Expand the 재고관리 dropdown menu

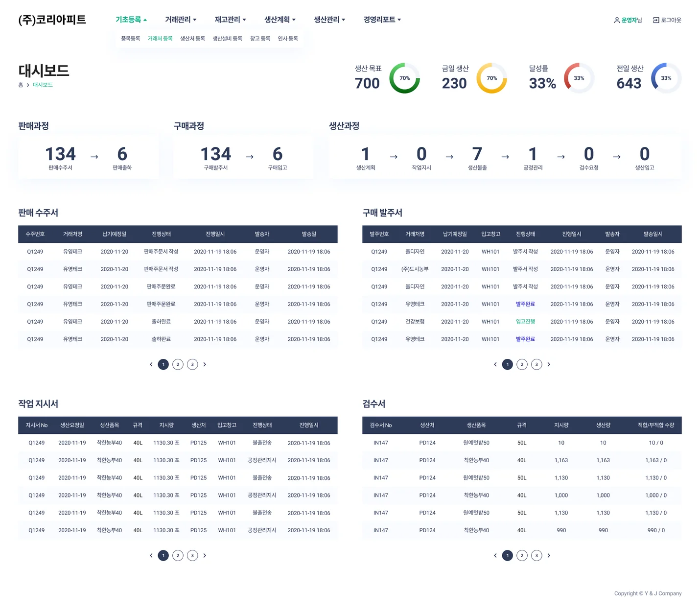tap(230, 20)
